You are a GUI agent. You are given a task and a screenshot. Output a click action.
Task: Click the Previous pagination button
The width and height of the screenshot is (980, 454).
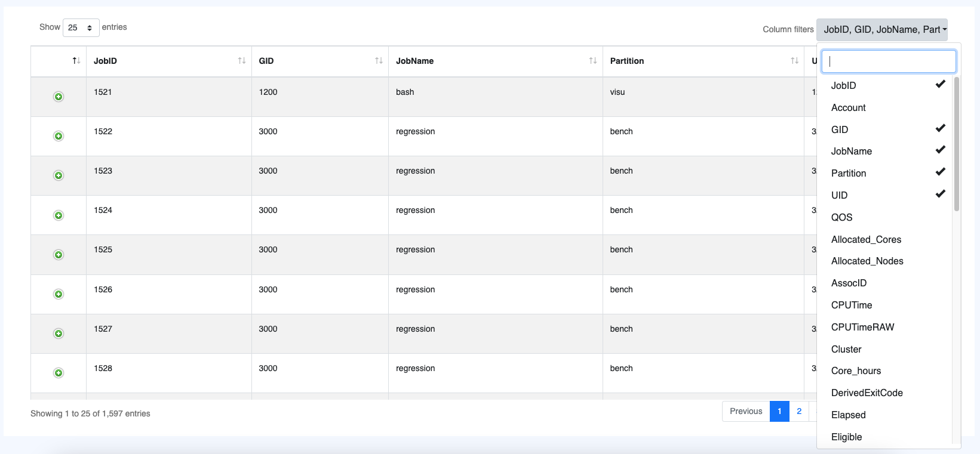(746, 411)
